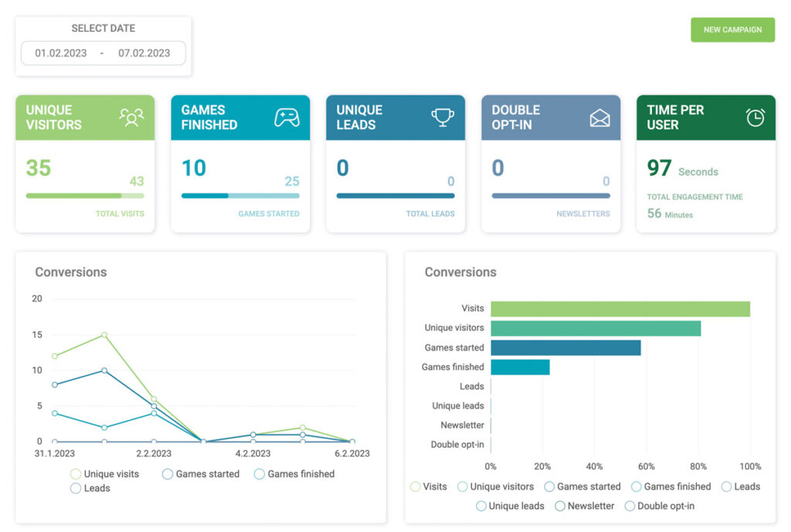Click the Games Finished progress bar
This screenshot has width=791, height=532.
[x=240, y=195]
